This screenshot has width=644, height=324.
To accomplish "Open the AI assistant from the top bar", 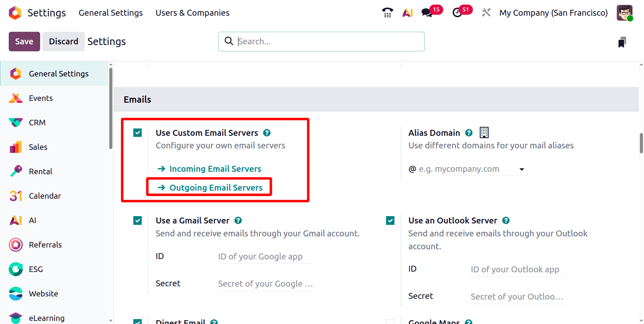I will [407, 12].
